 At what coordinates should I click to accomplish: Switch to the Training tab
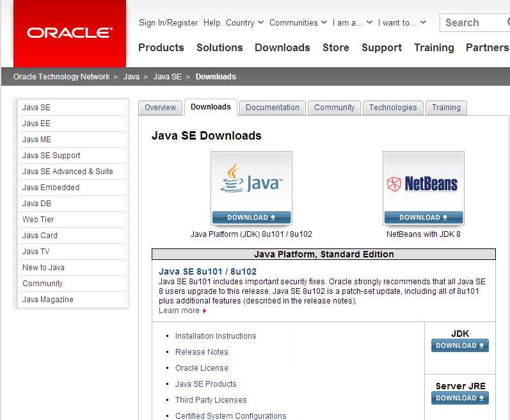click(446, 108)
